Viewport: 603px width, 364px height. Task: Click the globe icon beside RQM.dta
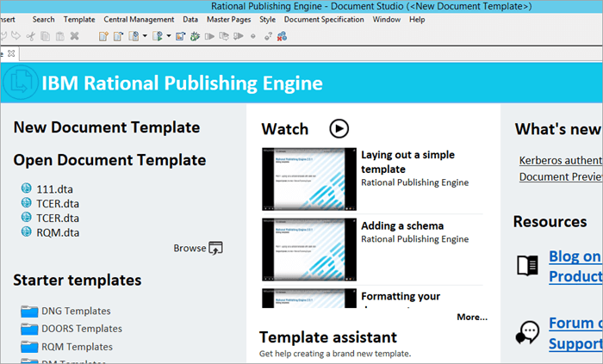26,231
